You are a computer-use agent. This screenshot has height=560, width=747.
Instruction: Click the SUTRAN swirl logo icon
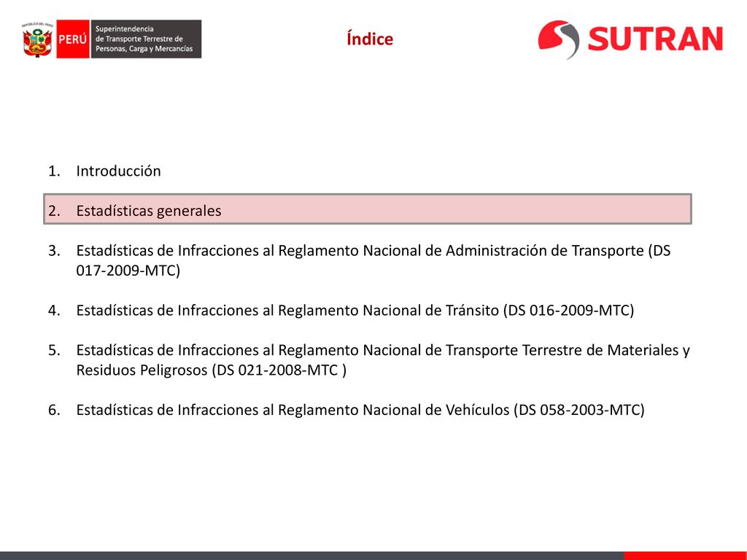(560, 39)
